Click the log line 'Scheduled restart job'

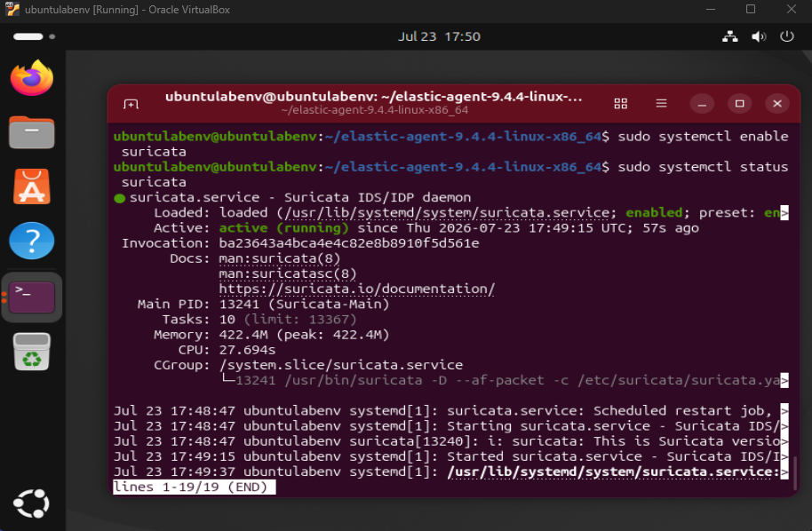point(448,410)
